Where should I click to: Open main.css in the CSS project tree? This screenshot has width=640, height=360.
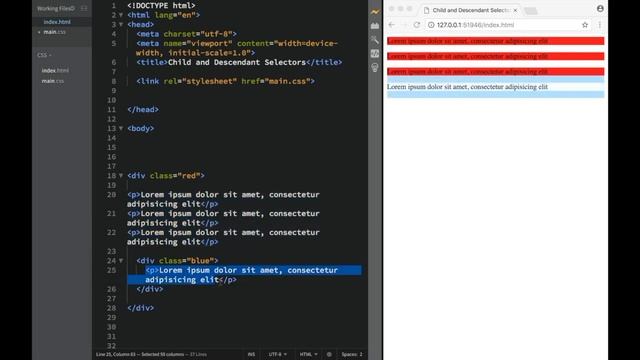click(x=53, y=81)
